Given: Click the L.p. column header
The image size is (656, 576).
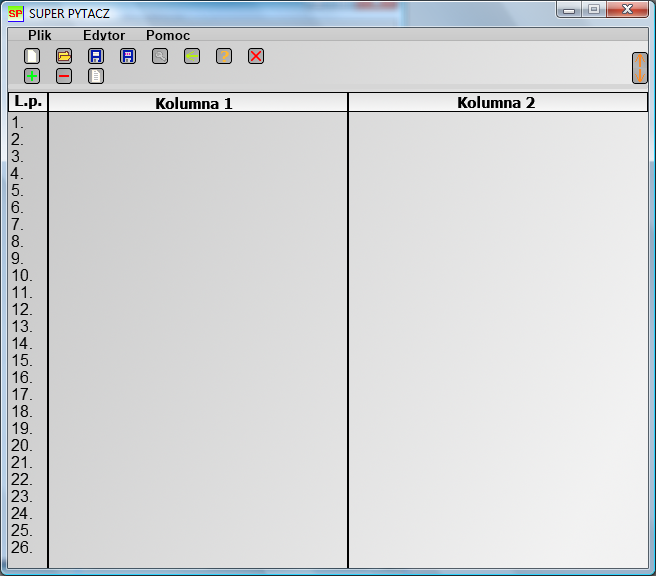Looking at the screenshot, I should 27,103.
